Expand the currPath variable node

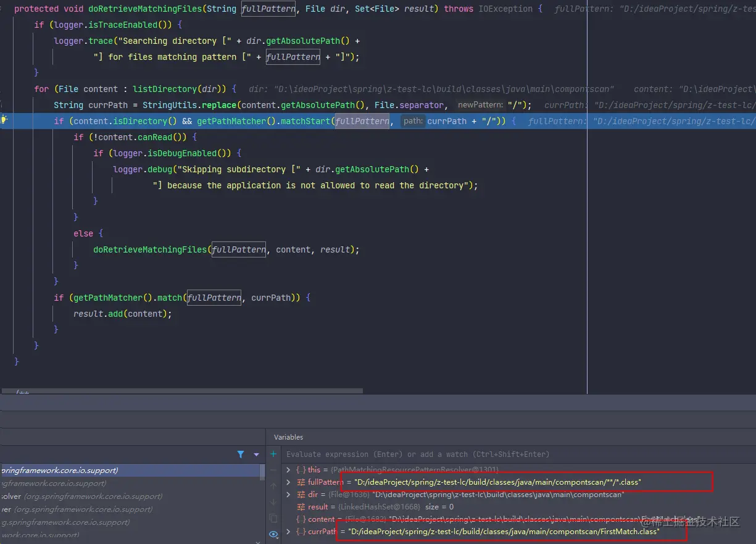pyautogui.click(x=288, y=532)
